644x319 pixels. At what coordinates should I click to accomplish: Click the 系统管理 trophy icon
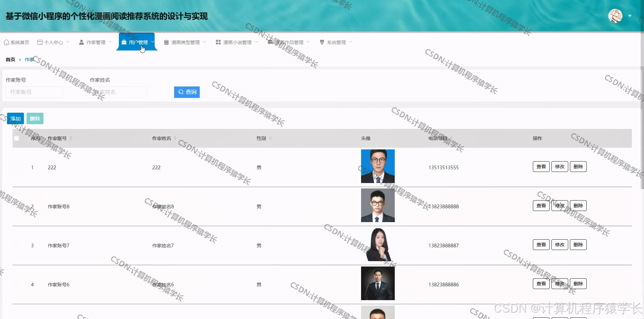(322, 42)
